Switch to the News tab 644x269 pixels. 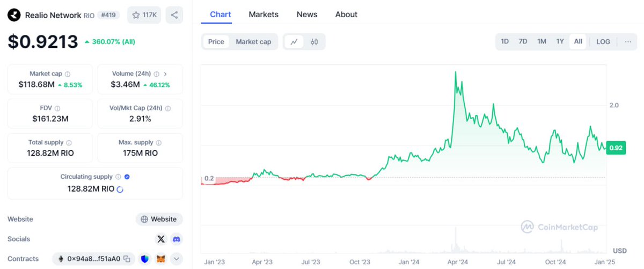[x=307, y=14]
